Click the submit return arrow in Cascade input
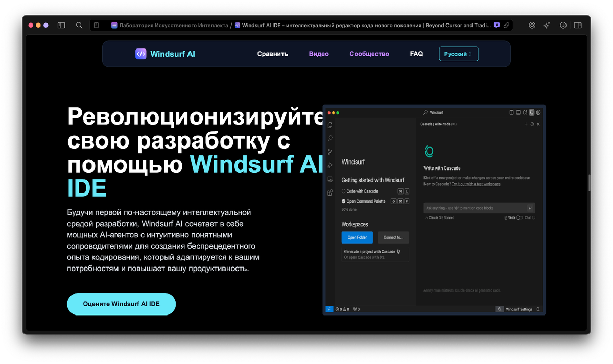 tap(530, 208)
